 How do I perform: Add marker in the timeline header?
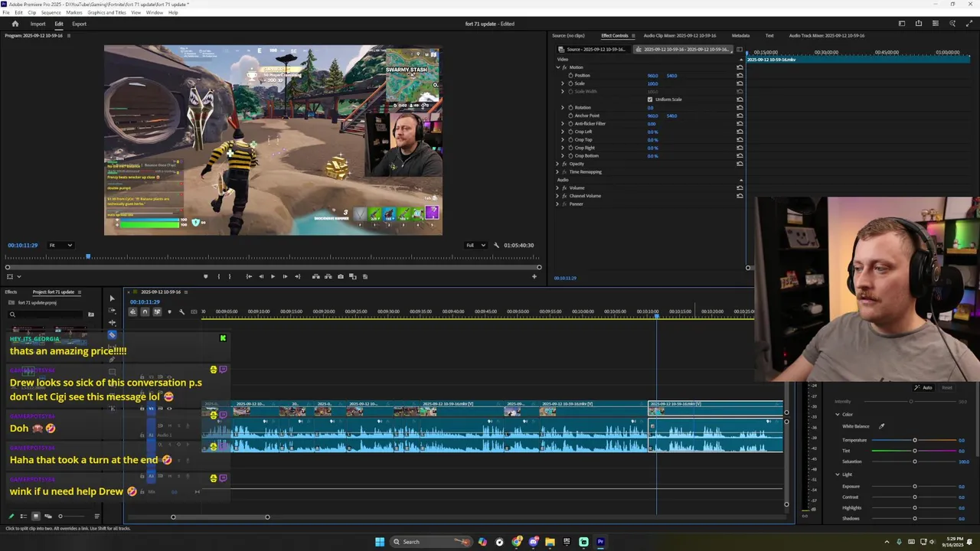point(169,311)
